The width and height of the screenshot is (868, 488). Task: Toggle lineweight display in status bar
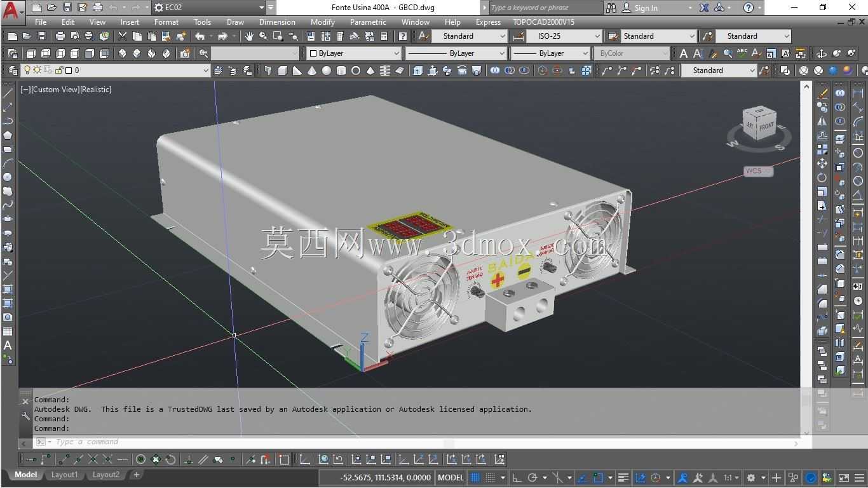click(x=623, y=478)
